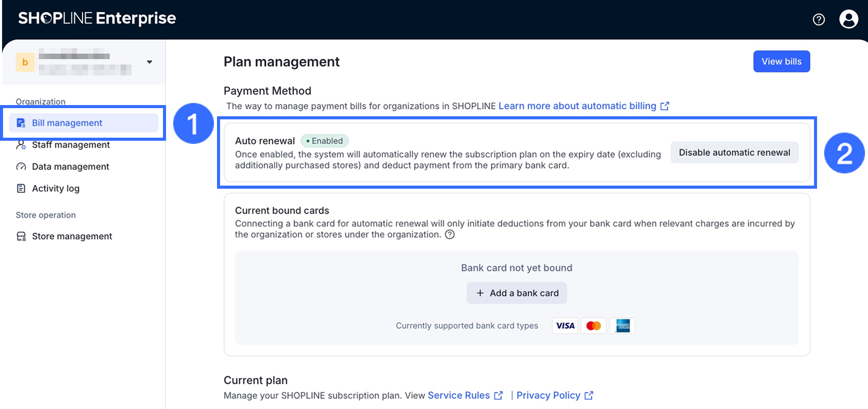Click Add a bank card button

pyautogui.click(x=517, y=293)
